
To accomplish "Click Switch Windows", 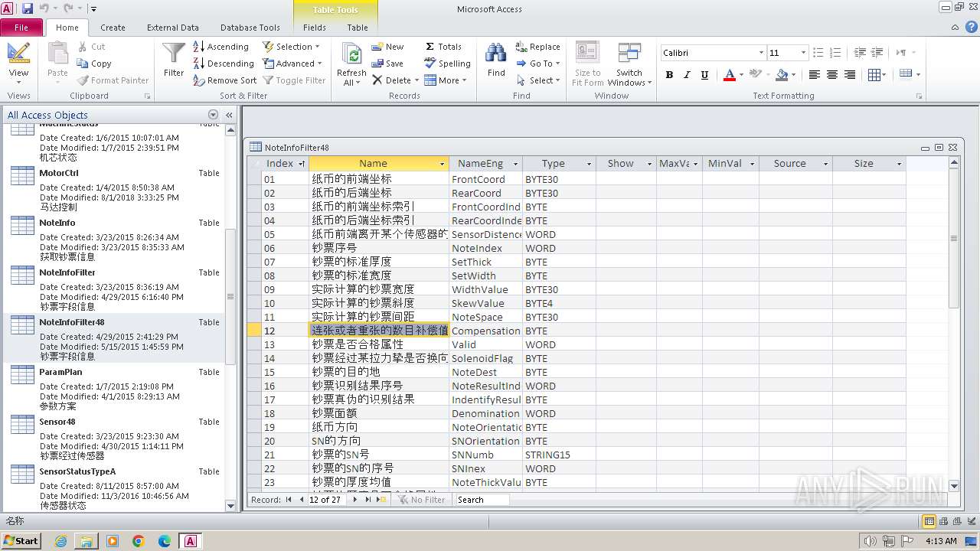I will point(629,64).
